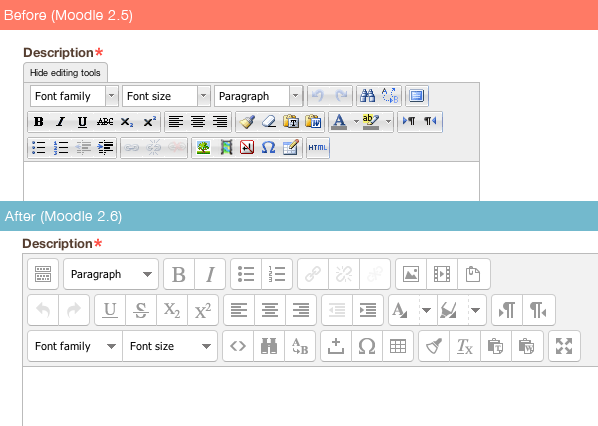
Task: Toggle ABC strikethrough in Moodle 2.5 toolbar
Action: [104, 122]
